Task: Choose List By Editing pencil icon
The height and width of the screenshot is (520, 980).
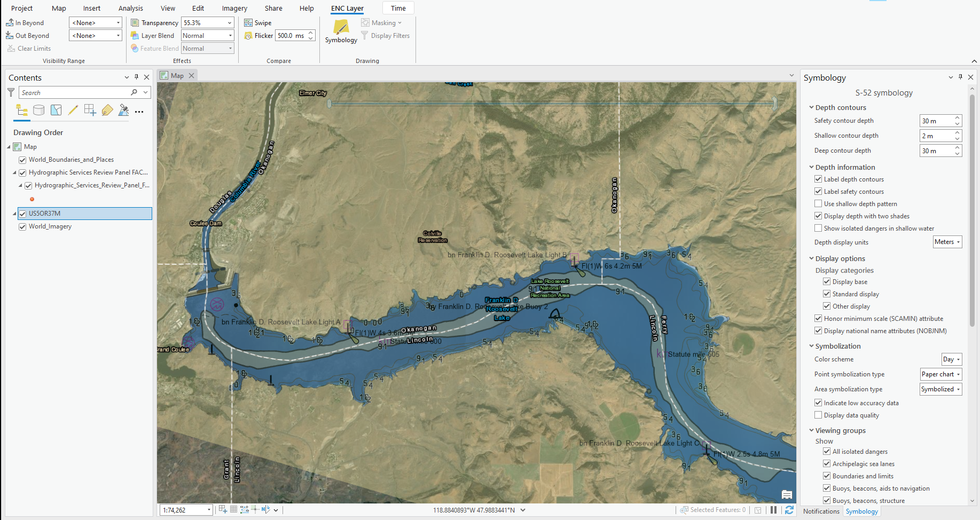Action: pyautogui.click(x=73, y=110)
